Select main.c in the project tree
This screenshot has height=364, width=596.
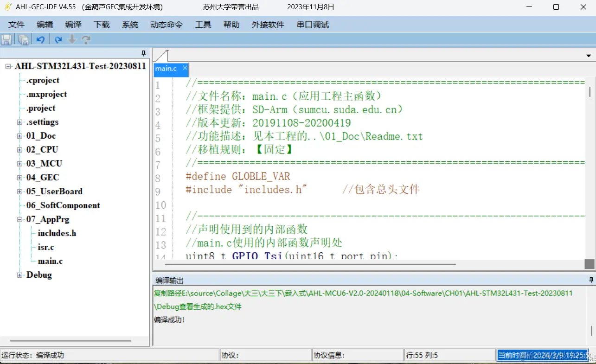pyautogui.click(x=50, y=261)
